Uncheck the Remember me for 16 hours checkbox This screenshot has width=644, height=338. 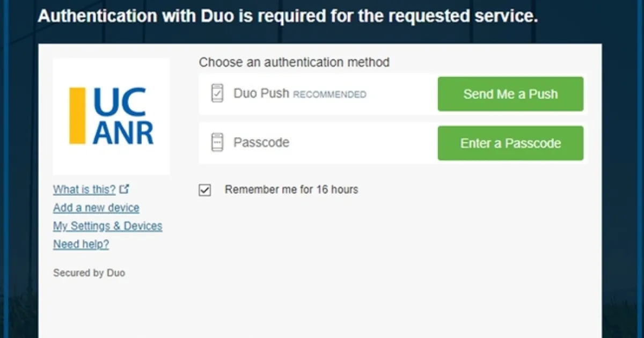click(205, 190)
